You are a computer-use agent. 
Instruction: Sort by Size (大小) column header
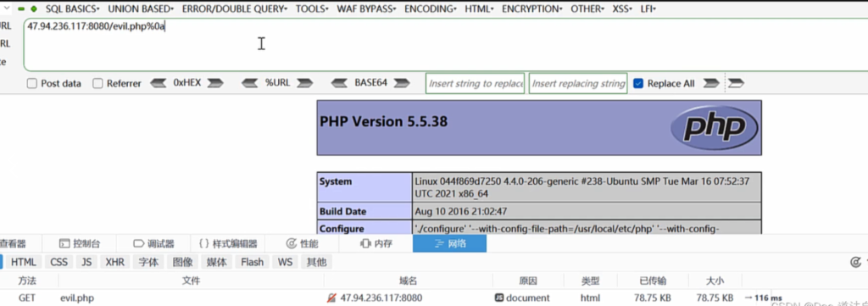715,281
